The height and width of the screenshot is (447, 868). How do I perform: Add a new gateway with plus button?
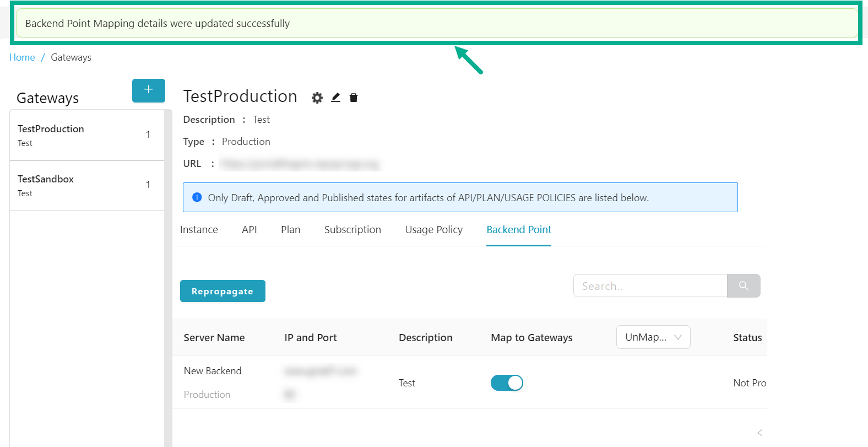pyautogui.click(x=149, y=90)
